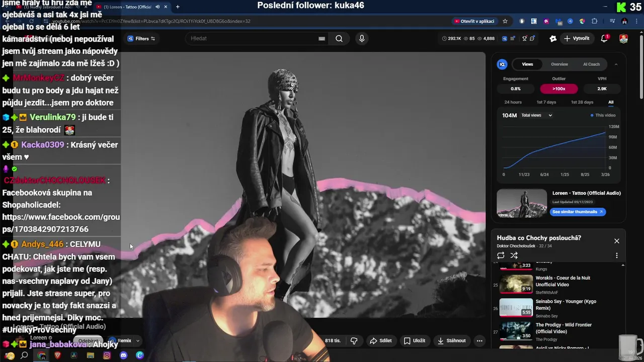Click the dislike thumbs-down button
This screenshot has height=362, width=644.
point(354,340)
